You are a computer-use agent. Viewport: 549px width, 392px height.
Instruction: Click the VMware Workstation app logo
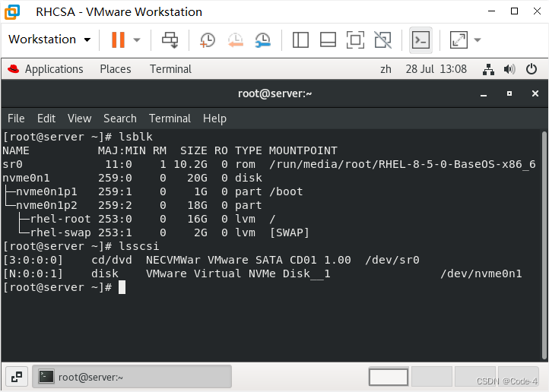point(12,12)
